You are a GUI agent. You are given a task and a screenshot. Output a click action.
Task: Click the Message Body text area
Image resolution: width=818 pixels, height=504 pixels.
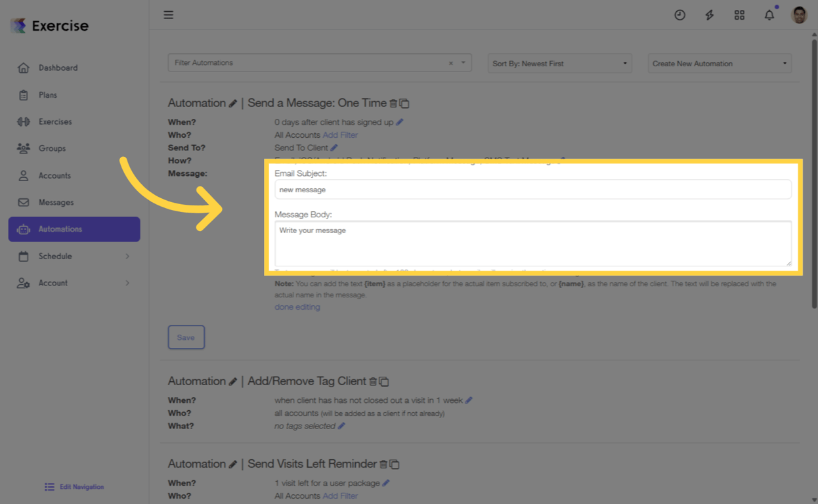tap(532, 243)
